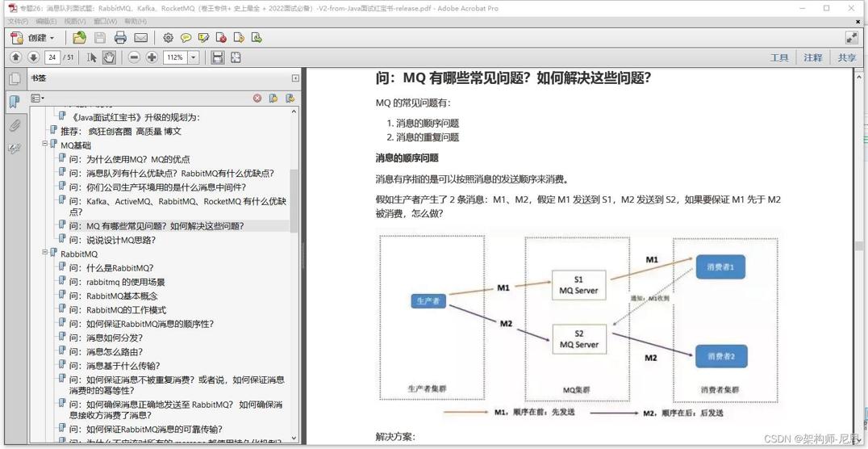
Task: Click the highlight text tool icon
Action: [x=204, y=38]
